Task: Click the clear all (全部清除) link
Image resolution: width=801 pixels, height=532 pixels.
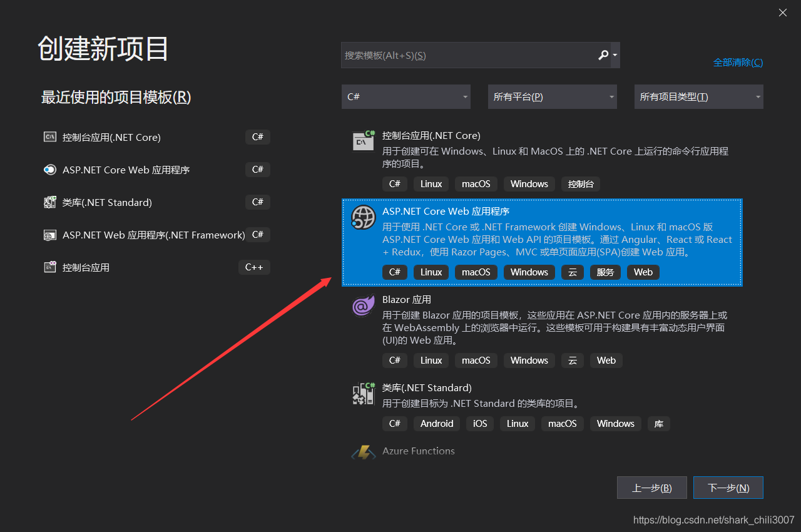Action: [738, 63]
